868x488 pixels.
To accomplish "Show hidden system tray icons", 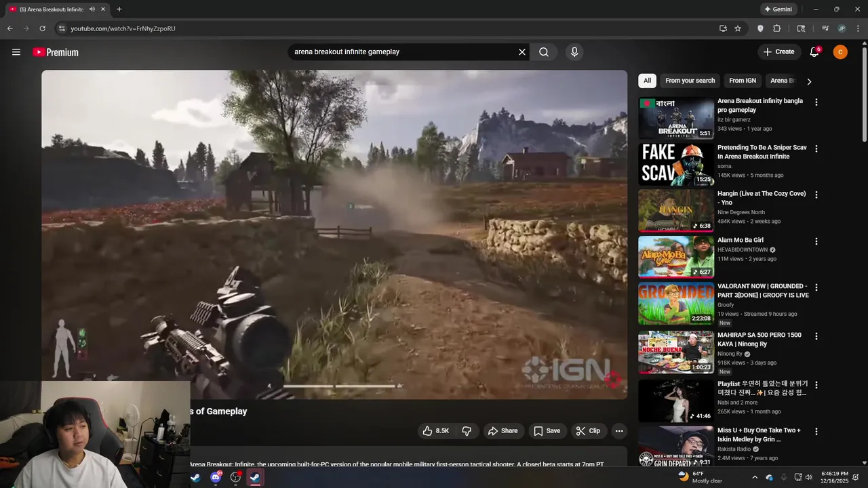I will pos(755,477).
